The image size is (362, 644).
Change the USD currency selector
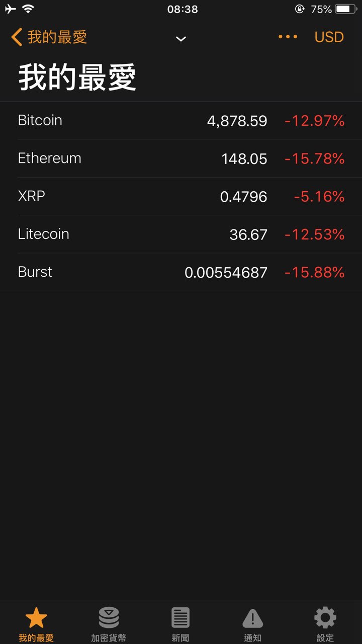[x=329, y=37]
